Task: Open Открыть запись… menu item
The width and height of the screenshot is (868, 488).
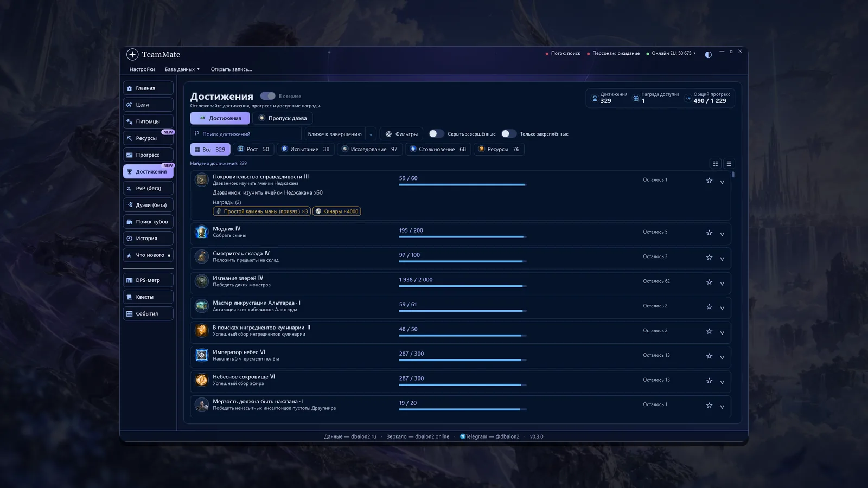Action: coord(231,69)
